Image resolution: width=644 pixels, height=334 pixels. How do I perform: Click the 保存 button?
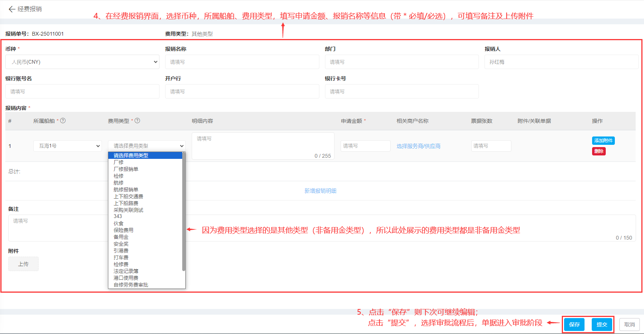[574, 325]
